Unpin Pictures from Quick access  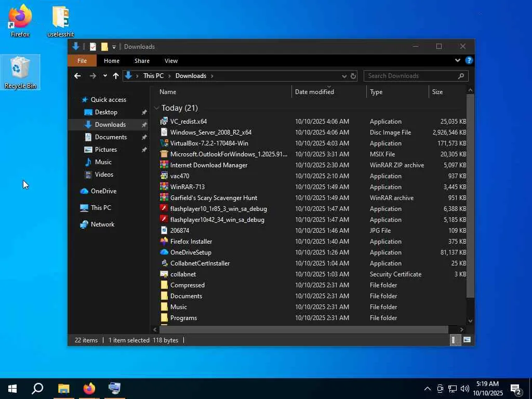coord(144,149)
